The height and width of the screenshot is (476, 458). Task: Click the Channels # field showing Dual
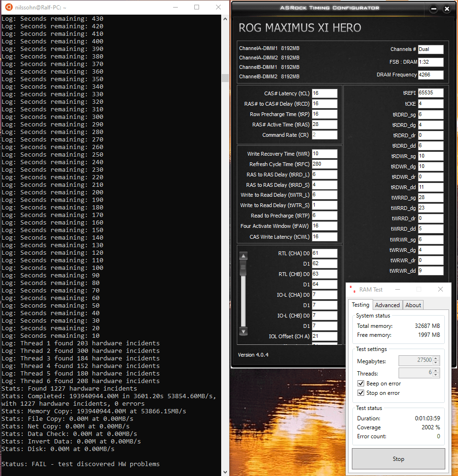click(431, 49)
